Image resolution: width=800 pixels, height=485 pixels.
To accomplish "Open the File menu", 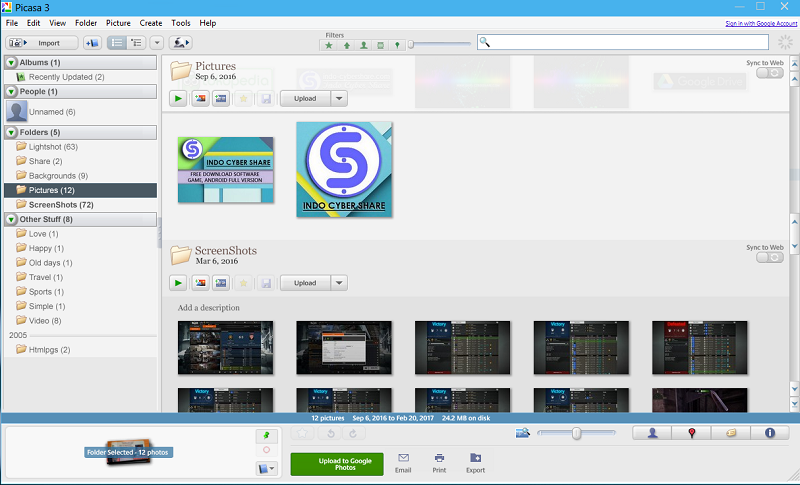I will pos(12,23).
